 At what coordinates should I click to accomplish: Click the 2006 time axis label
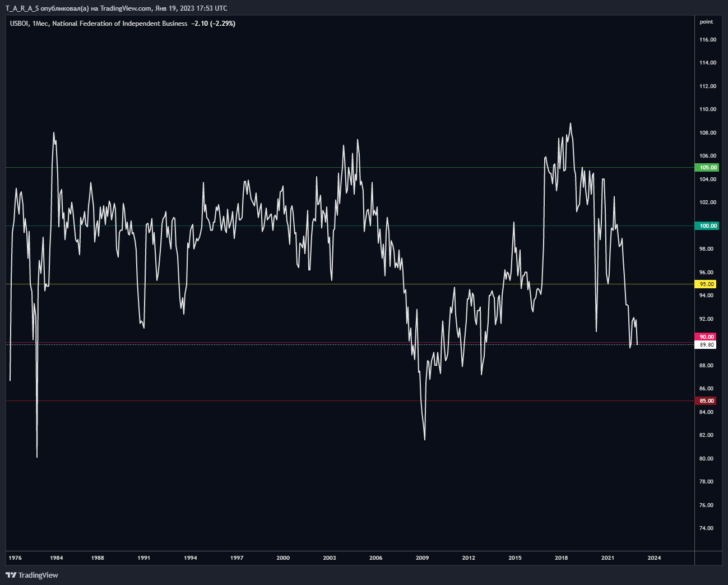click(375, 558)
